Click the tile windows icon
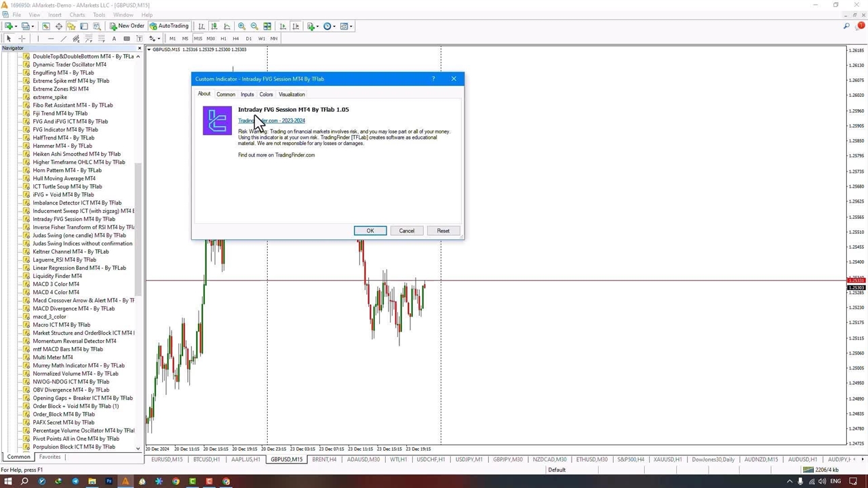 [x=267, y=26]
